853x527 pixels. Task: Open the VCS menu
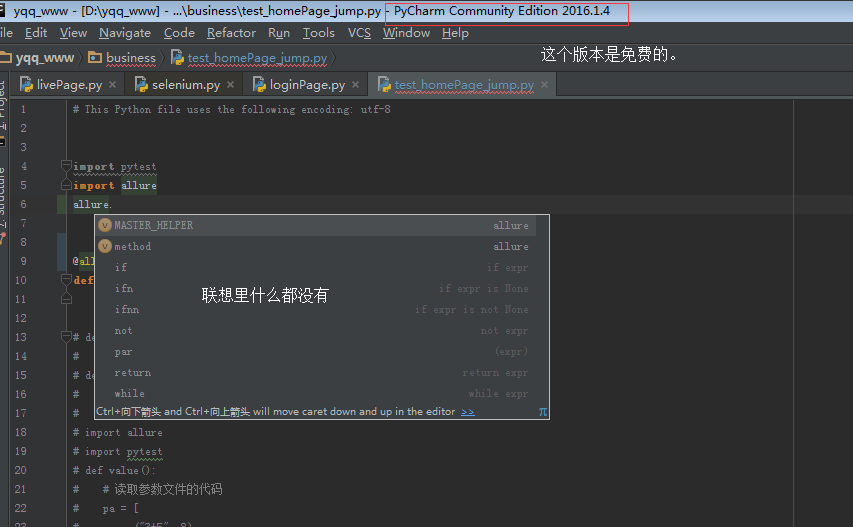[x=359, y=33]
